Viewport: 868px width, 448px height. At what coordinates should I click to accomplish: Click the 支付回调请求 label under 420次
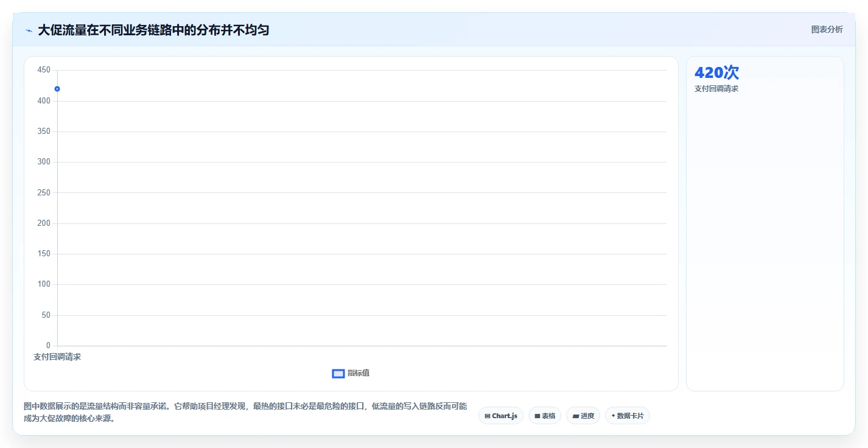pyautogui.click(x=716, y=89)
